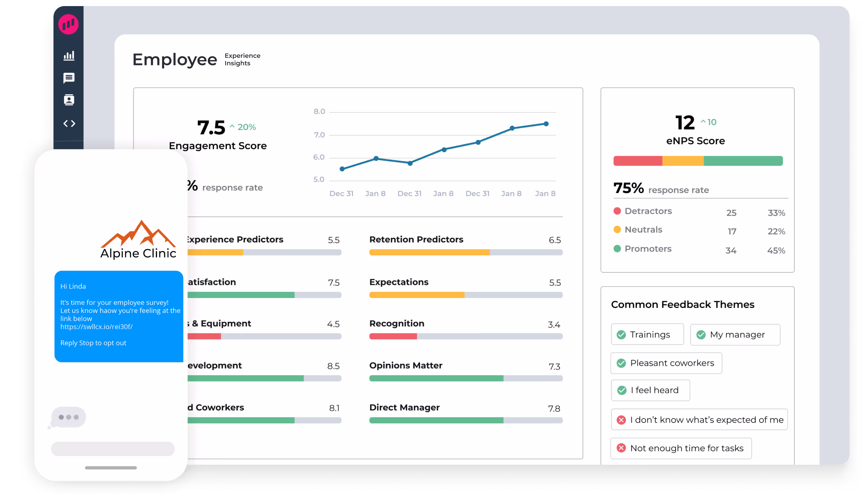Click the Hi Linda message bubble
Image resolution: width=868 pixels, height=500 pixels.
119,317
